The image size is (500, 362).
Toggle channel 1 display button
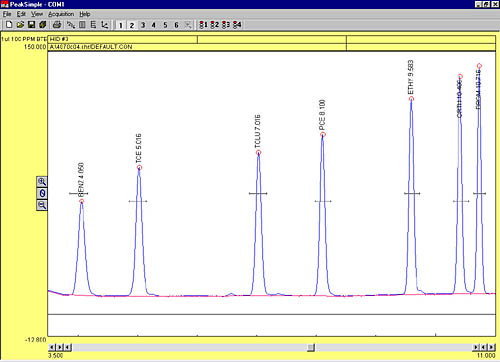tap(121, 25)
